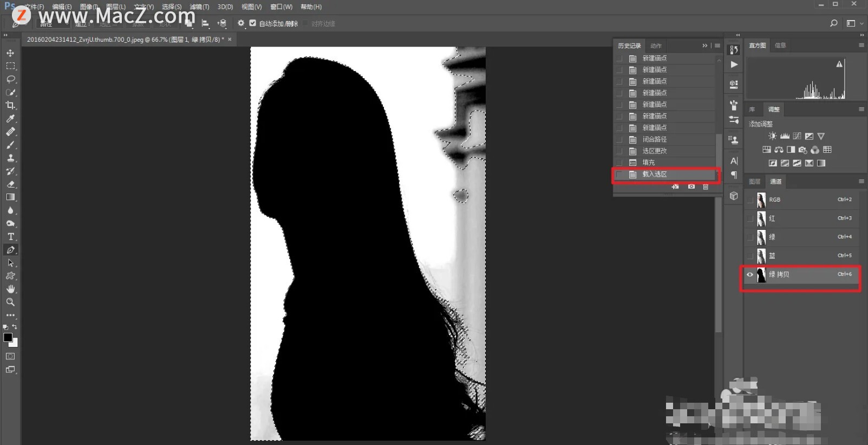Close the open jpeg document tab
Viewport: 868px width, 445px height.
pyautogui.click(x=230, y=39)
